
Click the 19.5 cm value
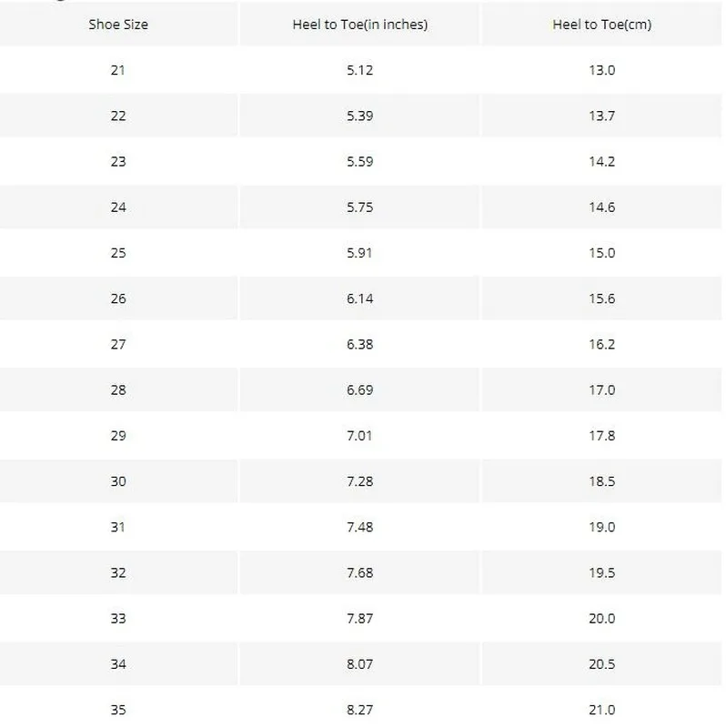[601, 572]
